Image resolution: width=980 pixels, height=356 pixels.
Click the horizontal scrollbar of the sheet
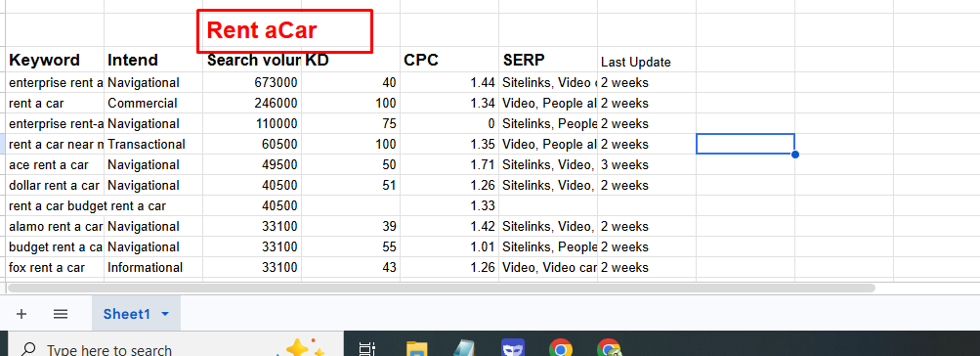442,288
